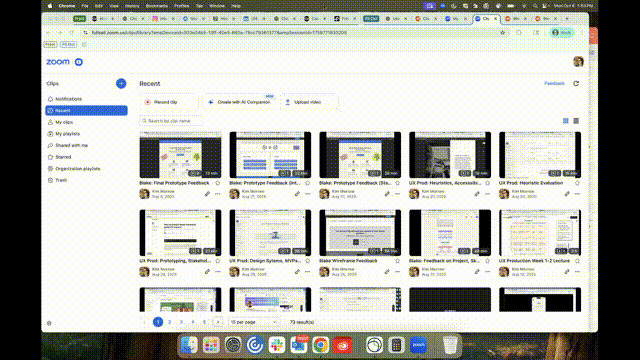Go to page 2 of results

[x=169, y=322]
